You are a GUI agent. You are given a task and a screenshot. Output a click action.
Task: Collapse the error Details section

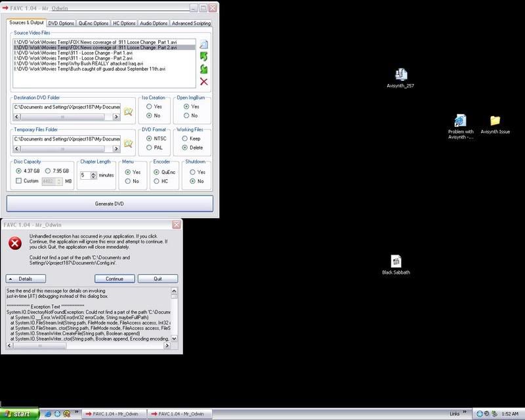pyautogui.click(x=22, y=278)
